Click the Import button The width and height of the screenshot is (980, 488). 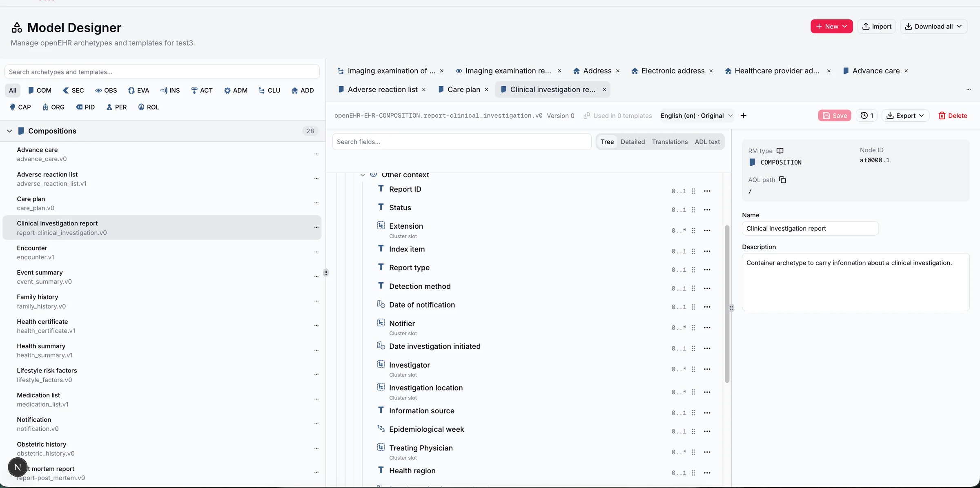pos(877,27)
